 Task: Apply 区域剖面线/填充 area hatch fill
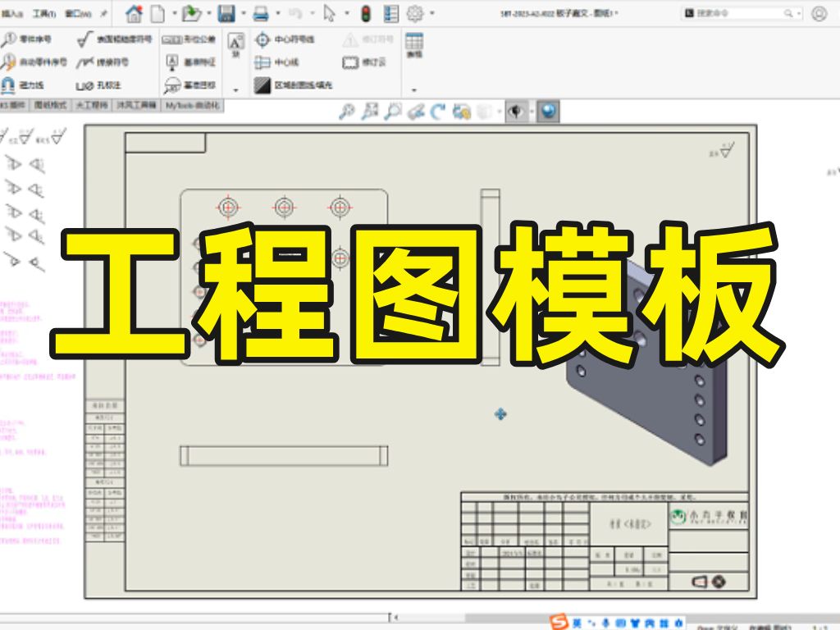[298, 84]
